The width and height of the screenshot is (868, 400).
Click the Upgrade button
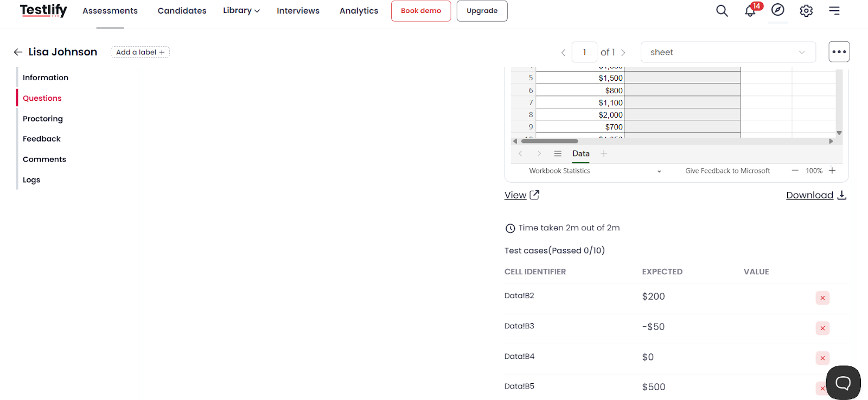pos(482,11)
